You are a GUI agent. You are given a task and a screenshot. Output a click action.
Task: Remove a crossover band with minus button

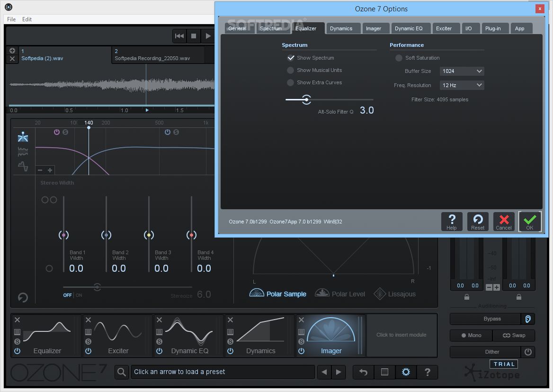coord(40,170)
